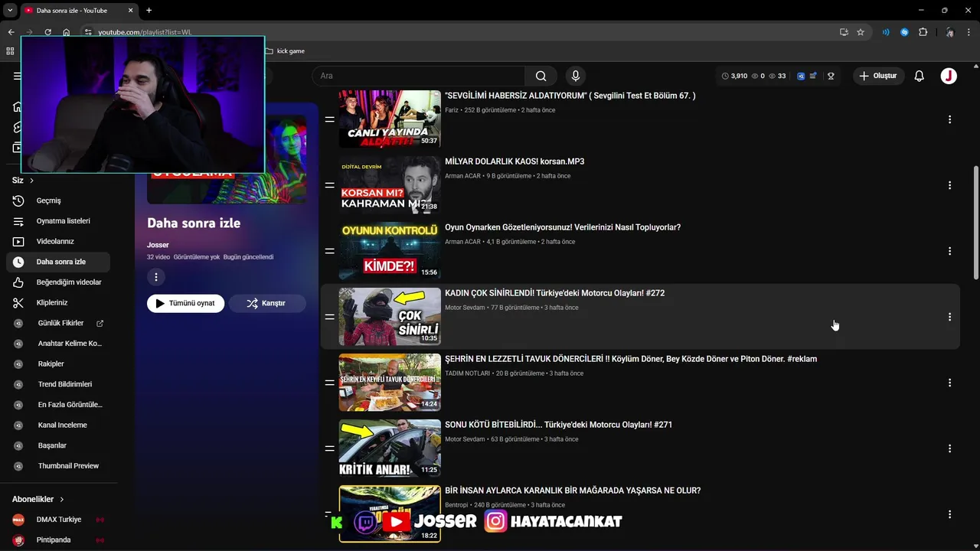Viewport: 980px width, 551px height.
Task: Open En Fazla Görüntüle item in sidebar
Action: 58,404
